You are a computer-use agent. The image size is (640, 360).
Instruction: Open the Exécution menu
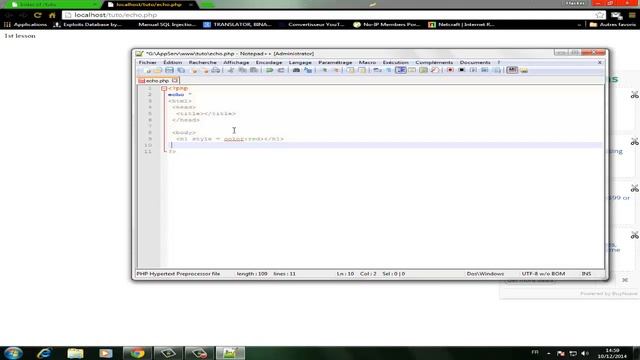(396, 62)
